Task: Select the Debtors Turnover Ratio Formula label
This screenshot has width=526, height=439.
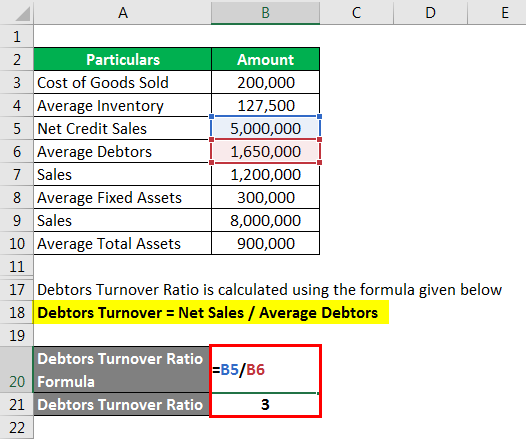Action: click(121, 370)
